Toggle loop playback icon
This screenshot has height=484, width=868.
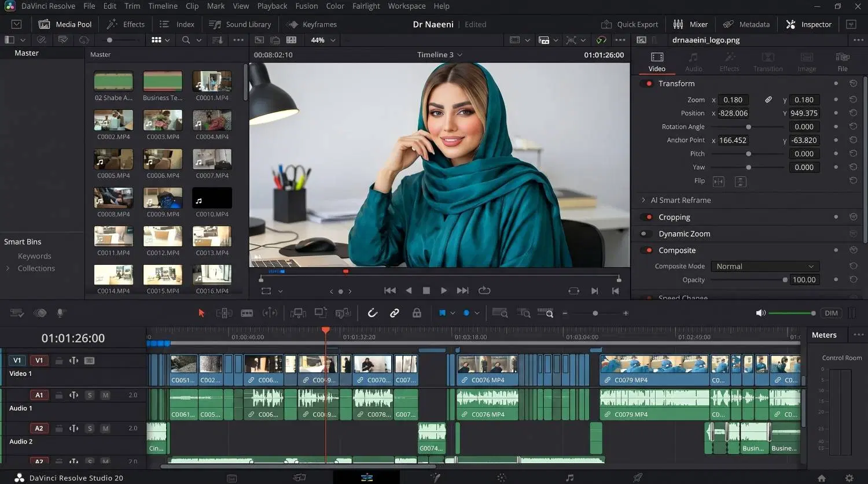tap(484, 290)
